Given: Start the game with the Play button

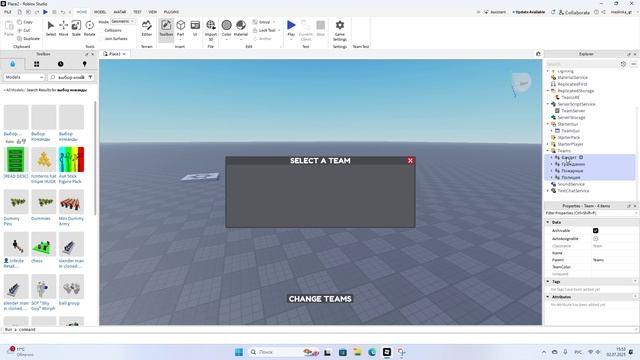Looking at the screenshot, I should [x=291, y=29].
